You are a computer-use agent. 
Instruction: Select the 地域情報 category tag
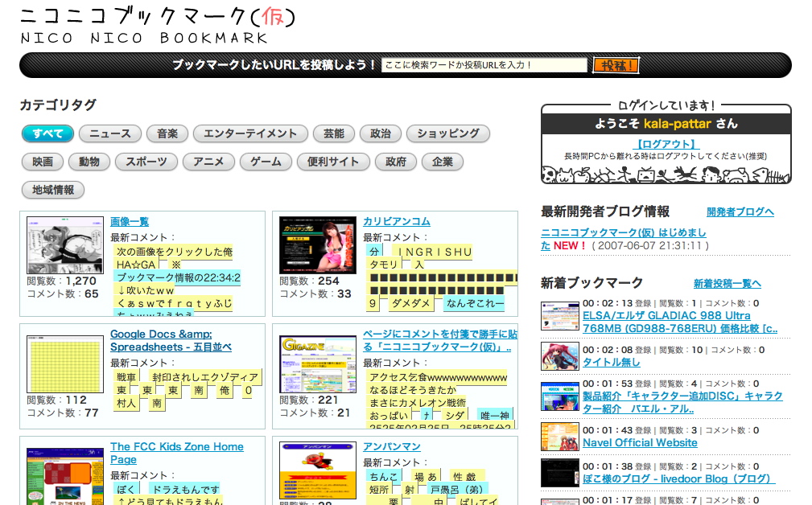click(53, 190)
